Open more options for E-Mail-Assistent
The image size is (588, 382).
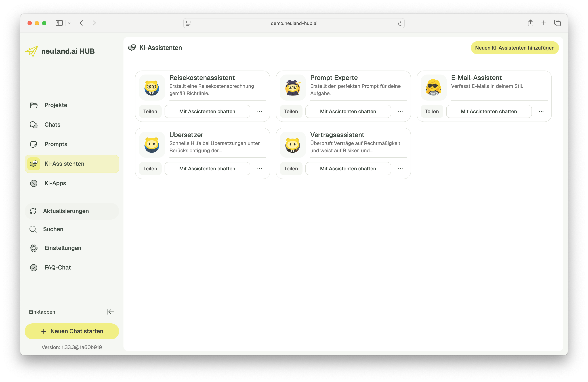(541, 112)
